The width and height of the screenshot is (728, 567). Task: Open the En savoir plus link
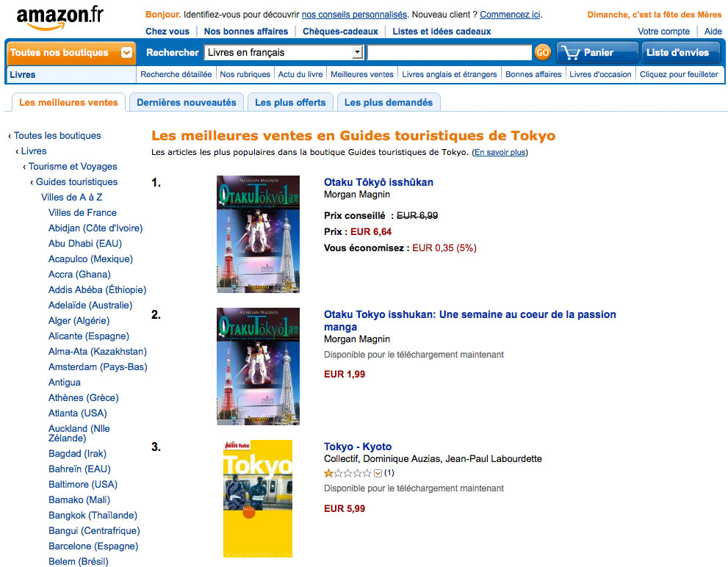pyautogui.click(x=500, y=152)
